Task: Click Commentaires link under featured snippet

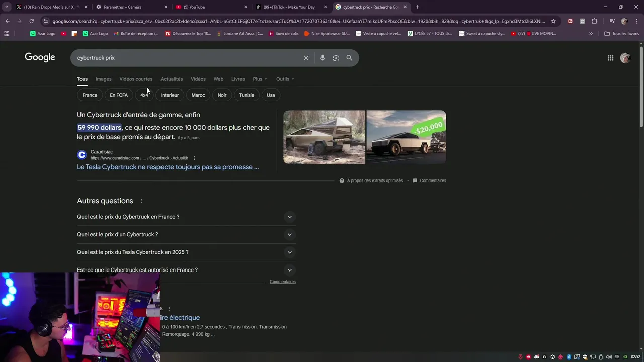Action: [x=433, y=180]
